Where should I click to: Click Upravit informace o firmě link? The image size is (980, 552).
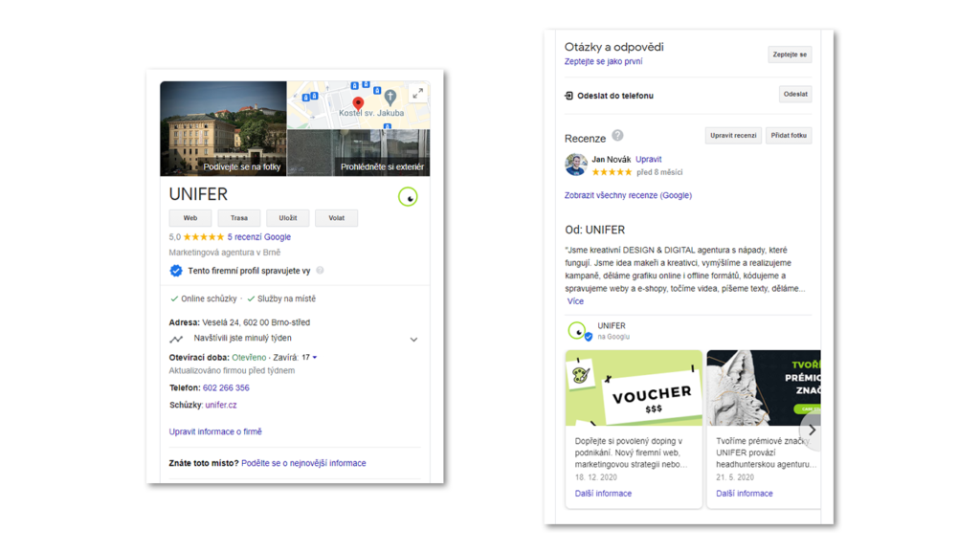tap(215, 431)
